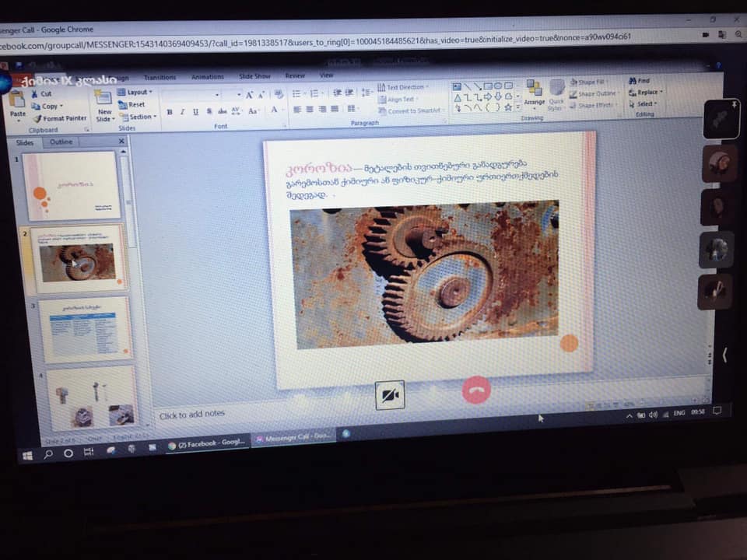Screen dimensions: 747x560
Task: Open the Select dropdown in Editing
Action: click(x=643, y=103)
